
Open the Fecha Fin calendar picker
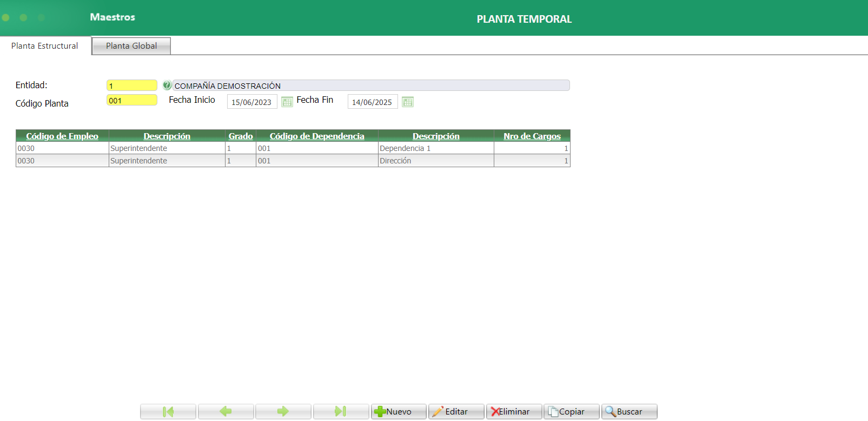click(x=408, y=102)
